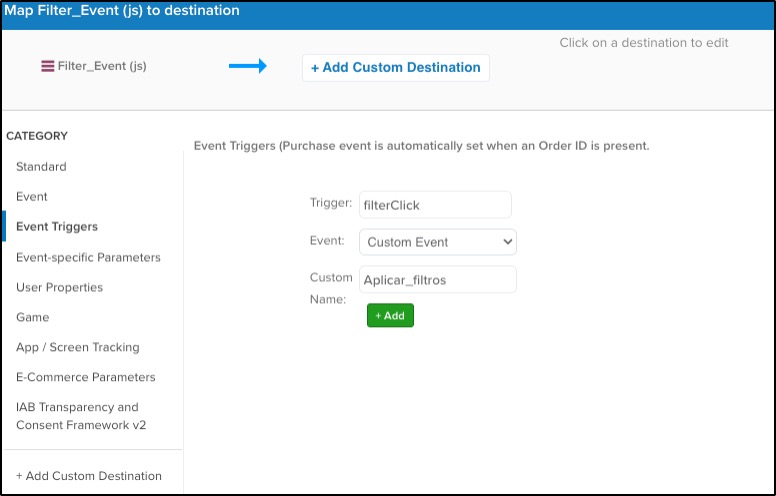Click the 'Click on a destination to edit' hint
The height and width of the screenshot is (496, 776).
[644, 43]
